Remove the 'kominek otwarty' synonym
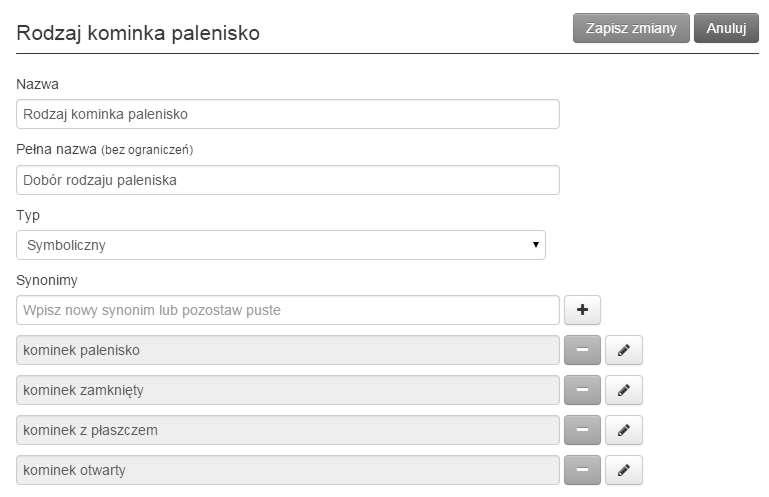The width and height of the screenshot is (769, 497). [x=582, y=470]
